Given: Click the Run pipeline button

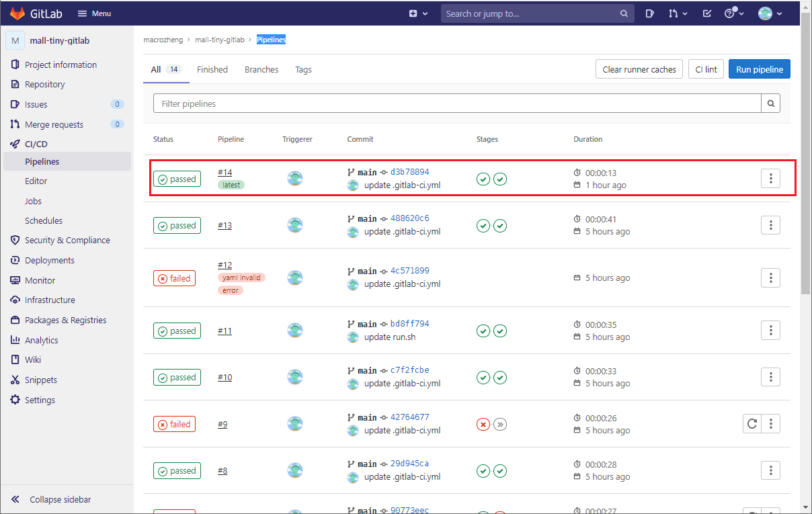Looking at the screenshot, I should (x=760, y=69).
